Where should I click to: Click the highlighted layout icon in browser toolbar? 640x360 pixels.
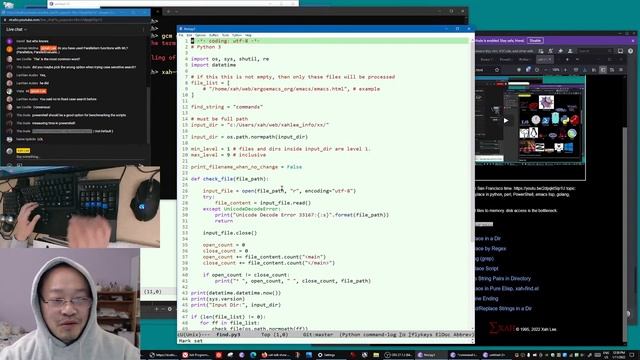click(x=603, y=70)
